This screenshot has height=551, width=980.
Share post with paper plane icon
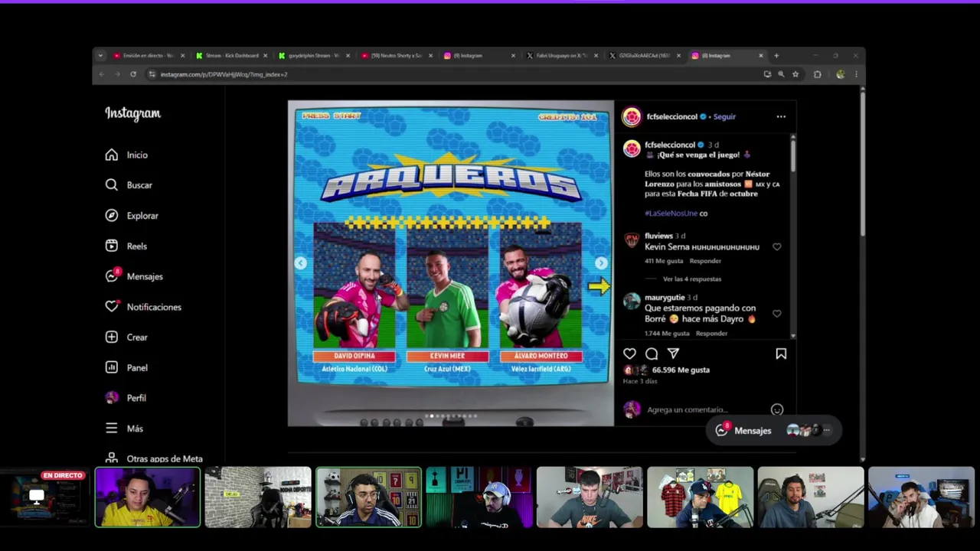pyautogui.click(x=673, y=354)
